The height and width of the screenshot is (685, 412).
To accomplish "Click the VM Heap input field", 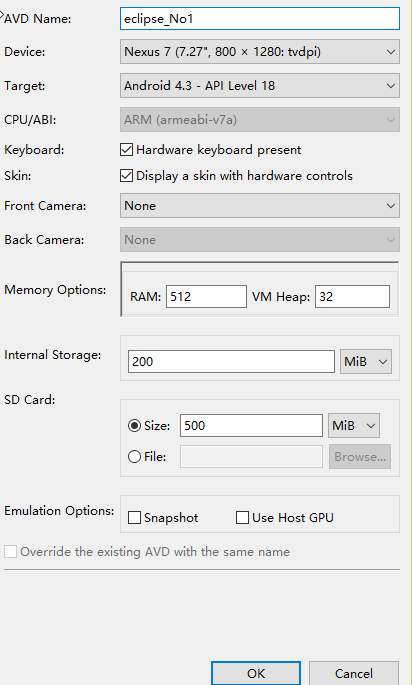I will point(352,297).
